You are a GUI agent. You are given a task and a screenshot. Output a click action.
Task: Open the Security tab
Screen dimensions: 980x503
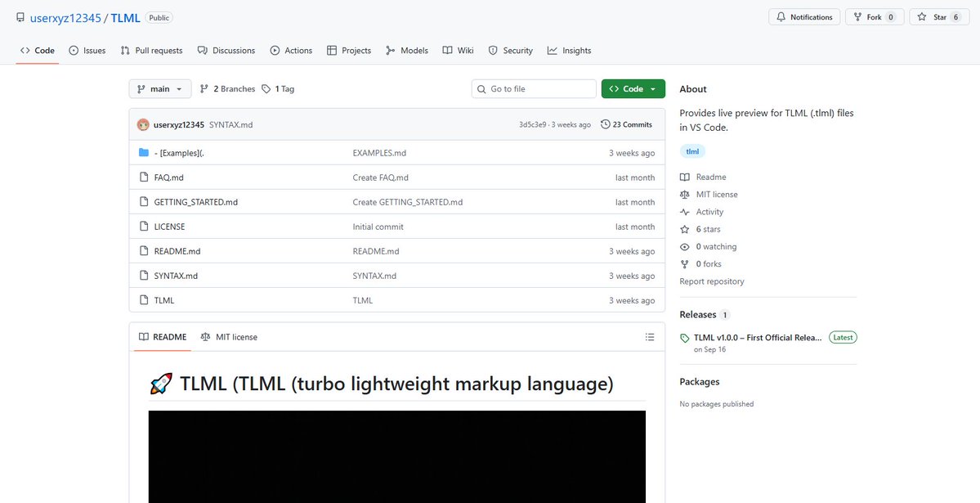[x=511, y=51]
